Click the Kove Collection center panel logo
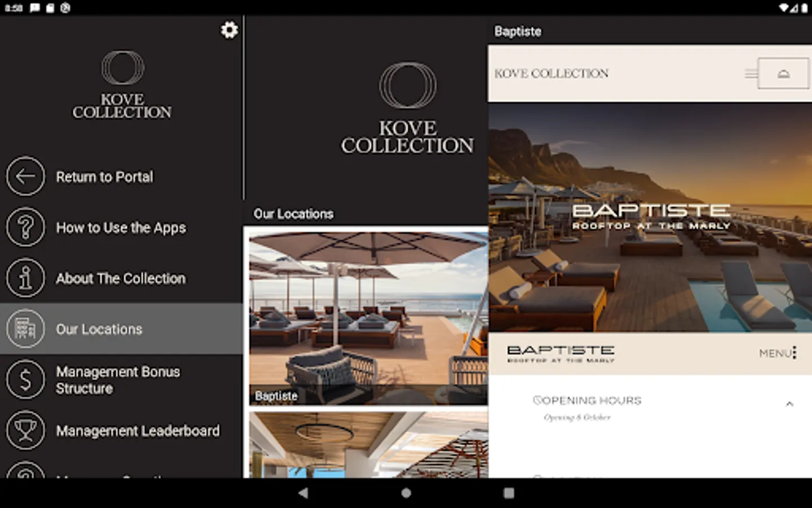Screen dimensions: 812x508 point(407,108)
